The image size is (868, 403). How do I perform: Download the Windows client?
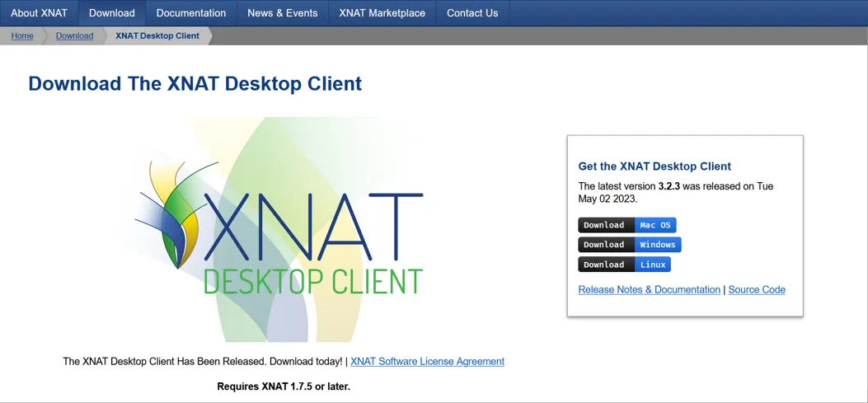[630, 245]
